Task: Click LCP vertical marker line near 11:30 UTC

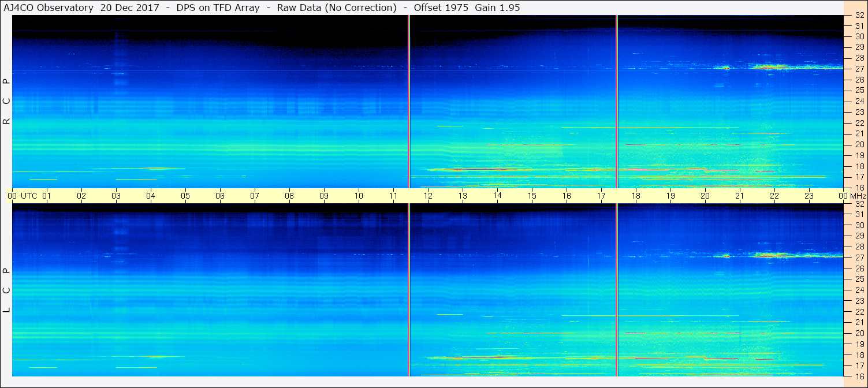Action: click(409, 290)
